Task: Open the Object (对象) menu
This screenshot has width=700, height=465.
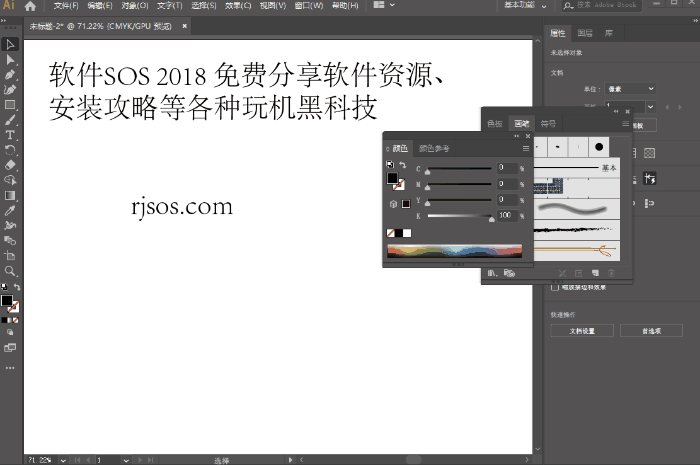Action: [x=134, y=6]
